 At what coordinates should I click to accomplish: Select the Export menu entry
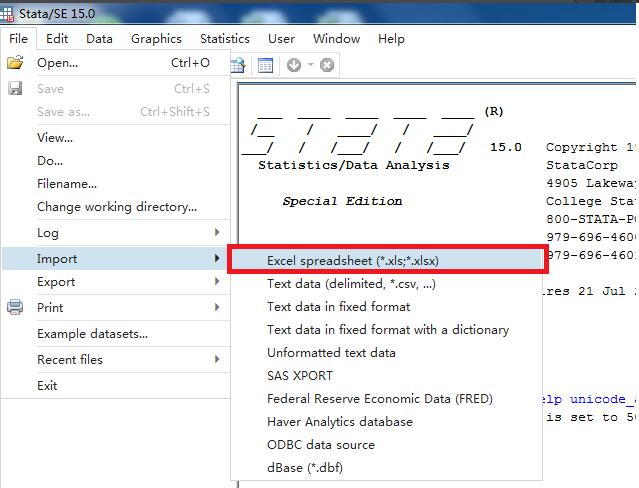tap(116, 282)
